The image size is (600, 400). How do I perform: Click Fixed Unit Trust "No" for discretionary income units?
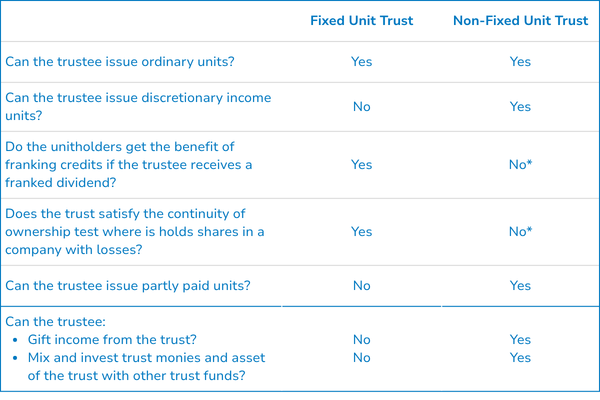point(362,107)
